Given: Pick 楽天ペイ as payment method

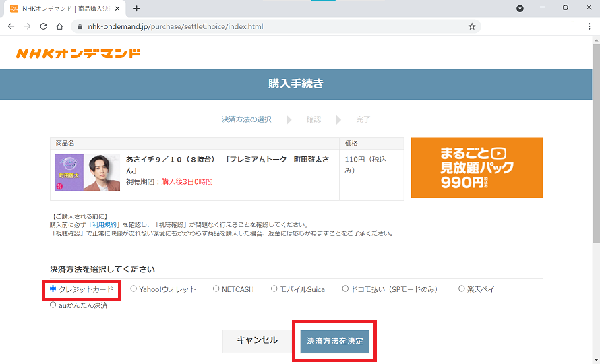Looking at the screenshot, I should point(462,289).
